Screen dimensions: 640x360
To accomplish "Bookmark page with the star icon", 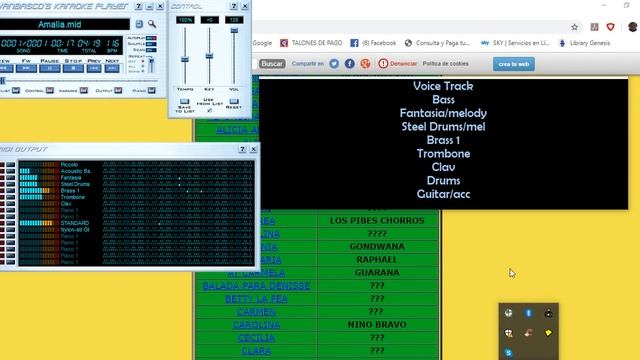I will [575, 27].
